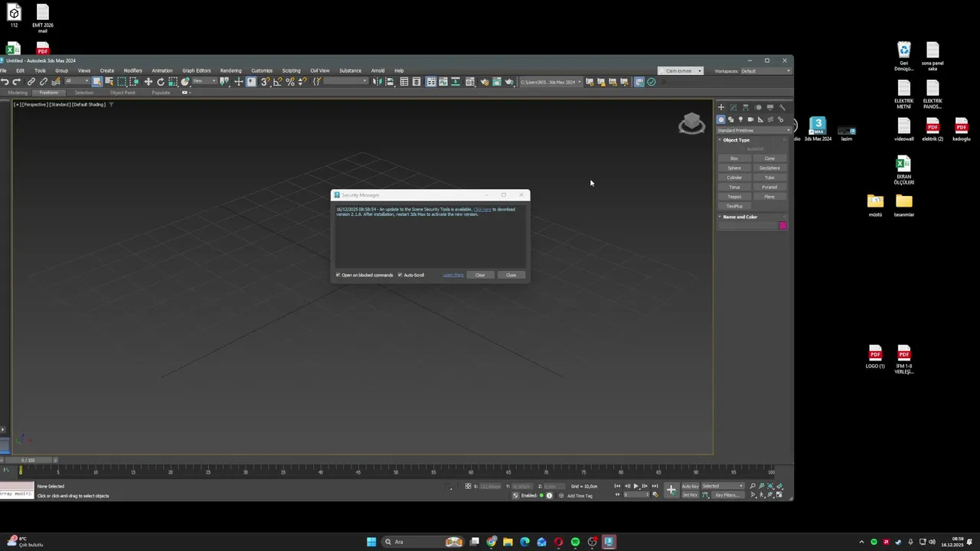
Task: Click the Set Keys large plus button
Action: click(x=671, y=490)
